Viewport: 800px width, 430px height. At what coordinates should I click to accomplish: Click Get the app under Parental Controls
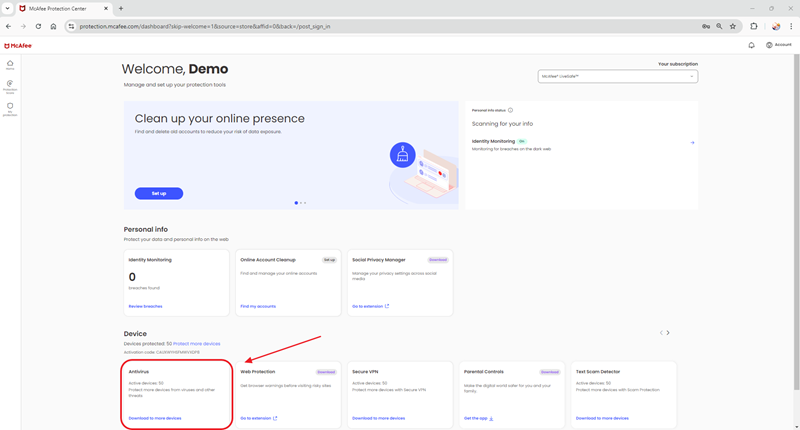(x=476, y=418)
